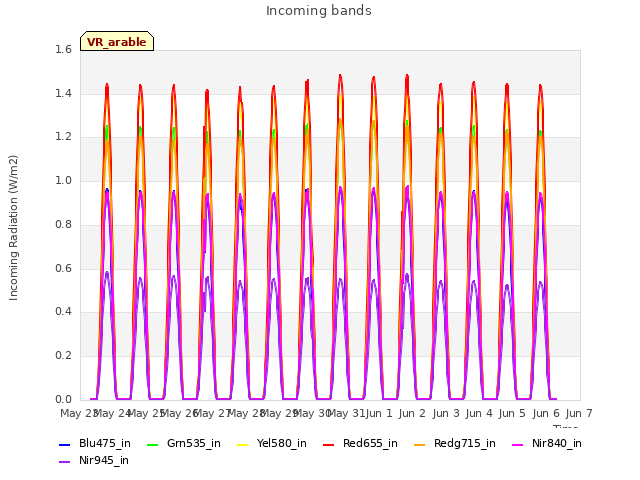Click the green Grn535_in legend swatch
Screen dimensions: 640x480
[x=152, y=444]
